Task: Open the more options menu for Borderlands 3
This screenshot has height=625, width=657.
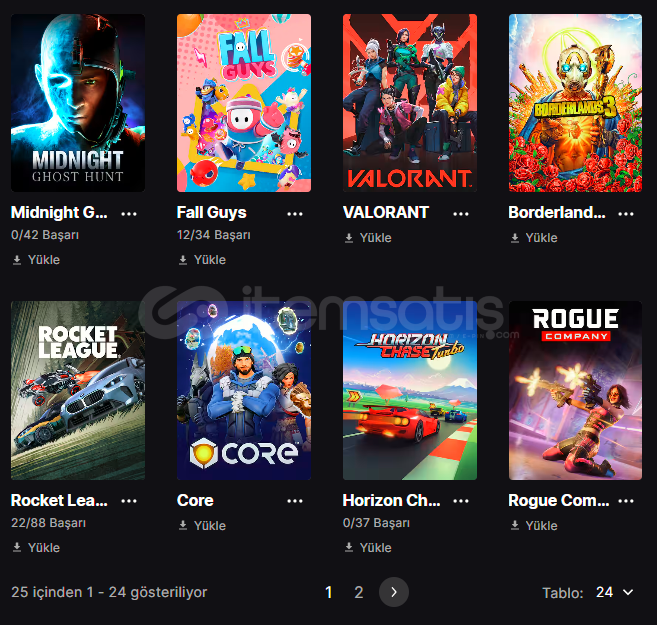Action: [x=626, y=214]
